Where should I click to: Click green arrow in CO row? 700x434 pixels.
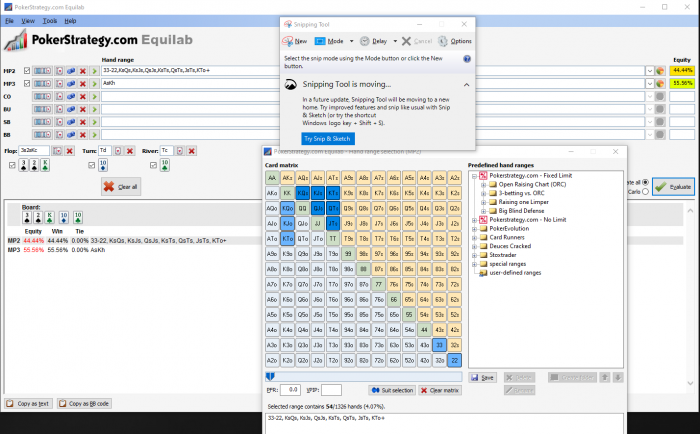click(94, 96)
